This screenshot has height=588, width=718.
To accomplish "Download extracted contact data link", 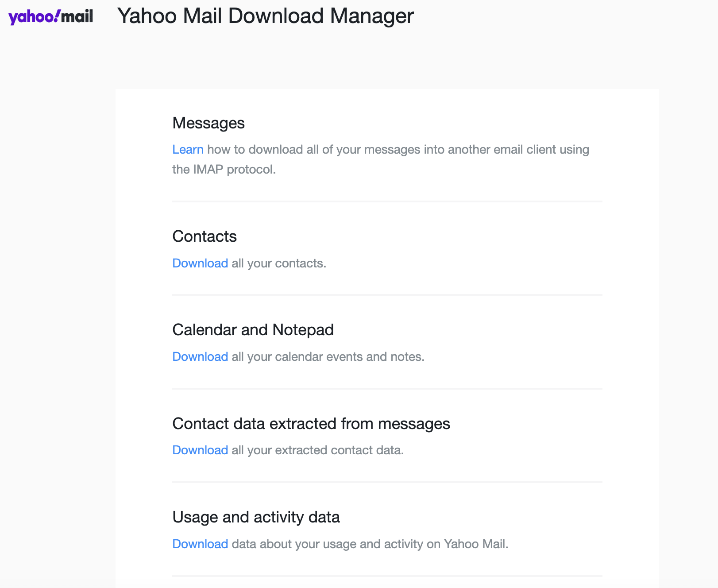I will (200, 450).
